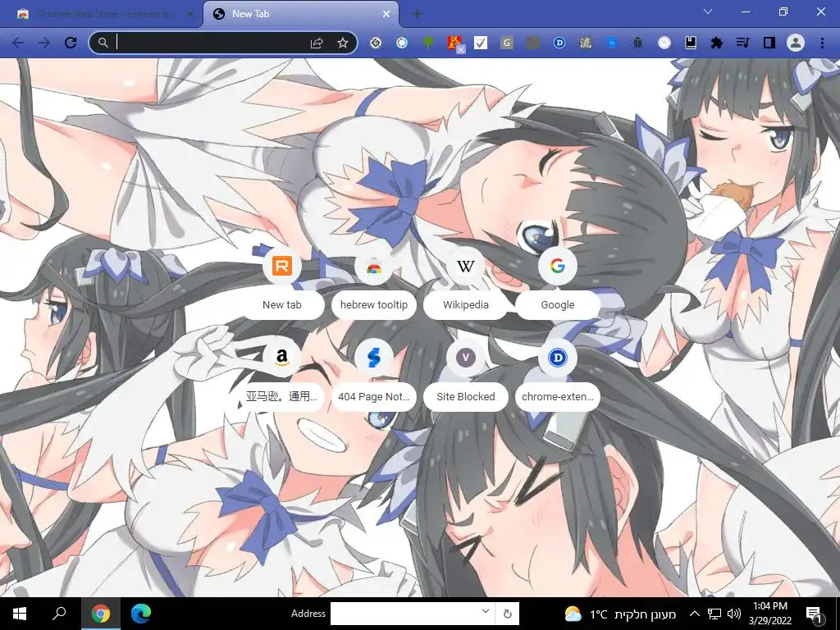
Task: Open the white checkmark extension icon
Action: 481,43
